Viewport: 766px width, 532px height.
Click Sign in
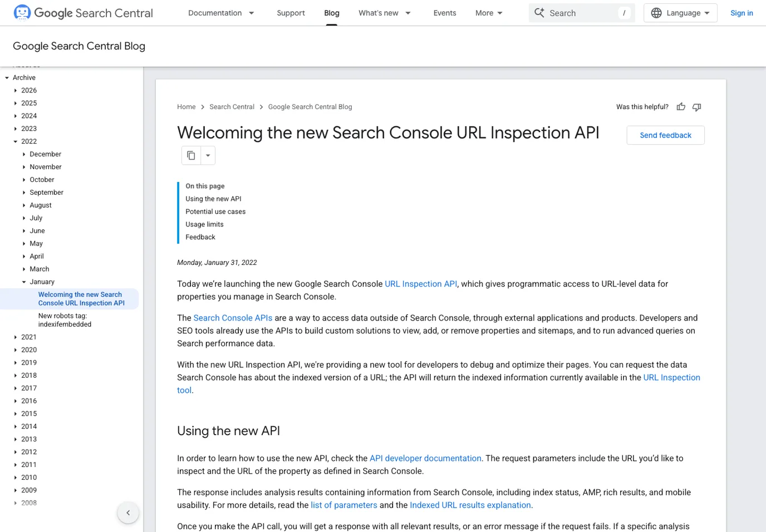pyautogui.click(x=742, y=13)
